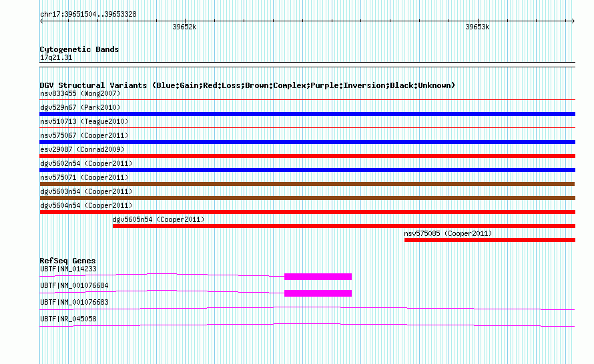The width and height of the screenshot is (594, 364).
Task: Select the red dgv5604n54 loss bar
Action: pos(307,212)
